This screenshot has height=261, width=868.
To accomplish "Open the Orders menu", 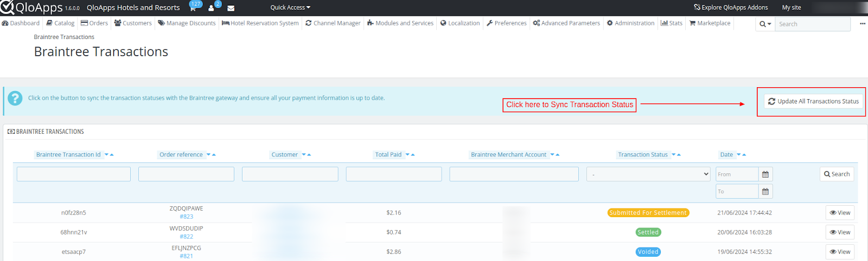I will pyautogui.click(x=94, y=23).
